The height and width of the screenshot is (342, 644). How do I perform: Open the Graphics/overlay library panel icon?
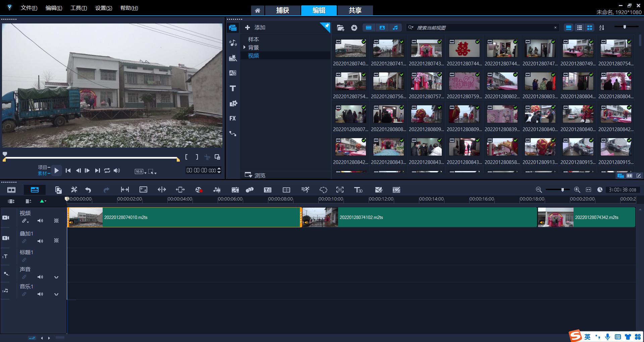(233, 103)
